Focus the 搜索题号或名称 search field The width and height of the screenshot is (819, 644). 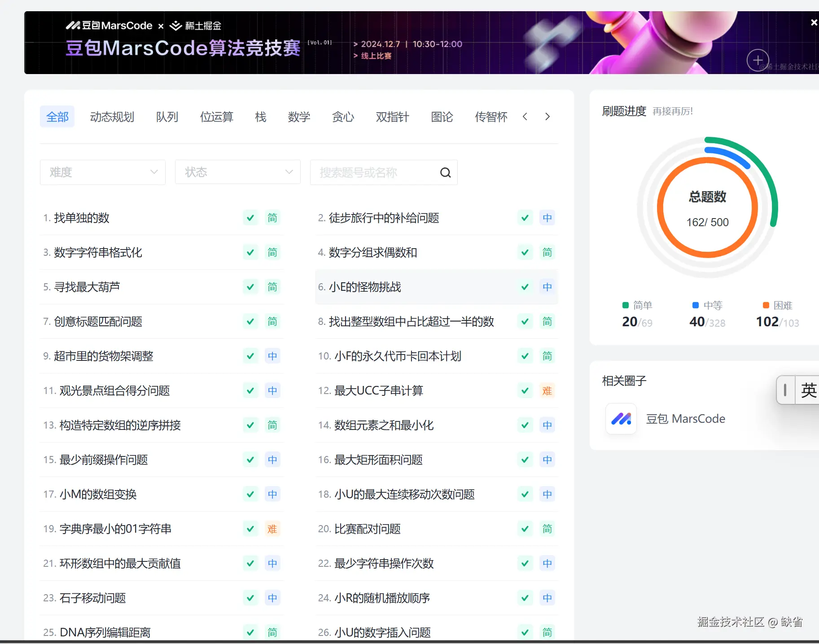(384, 172)
